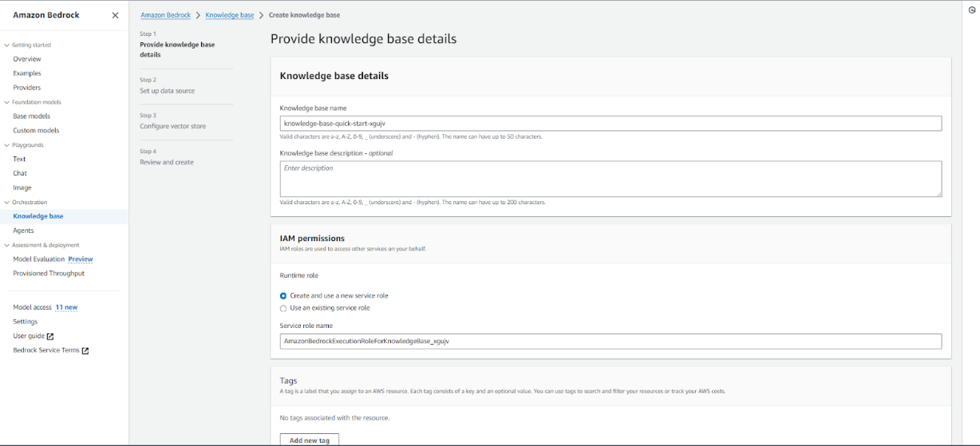Click the external link icon beside User guide

point(50,337)
